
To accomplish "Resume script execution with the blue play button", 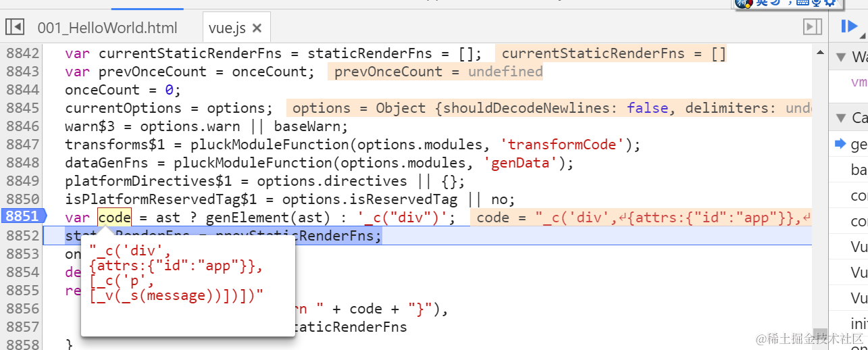I will [848, 26].
